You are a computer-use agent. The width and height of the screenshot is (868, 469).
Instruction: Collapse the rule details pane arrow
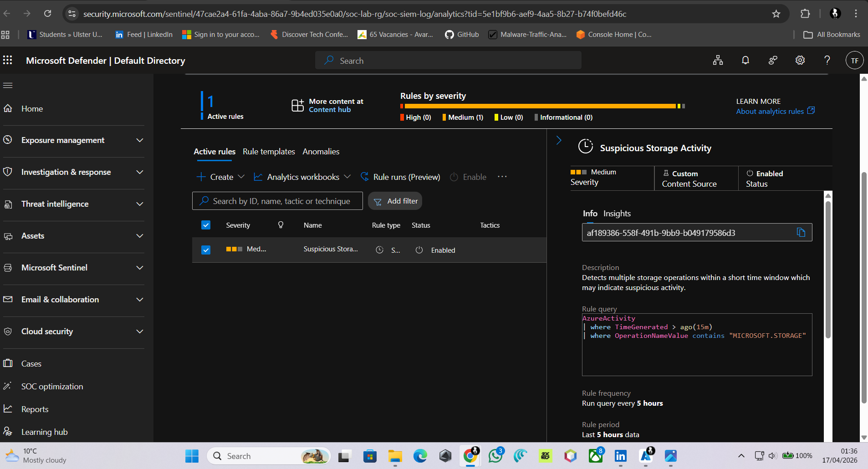[x=559, y=140]
